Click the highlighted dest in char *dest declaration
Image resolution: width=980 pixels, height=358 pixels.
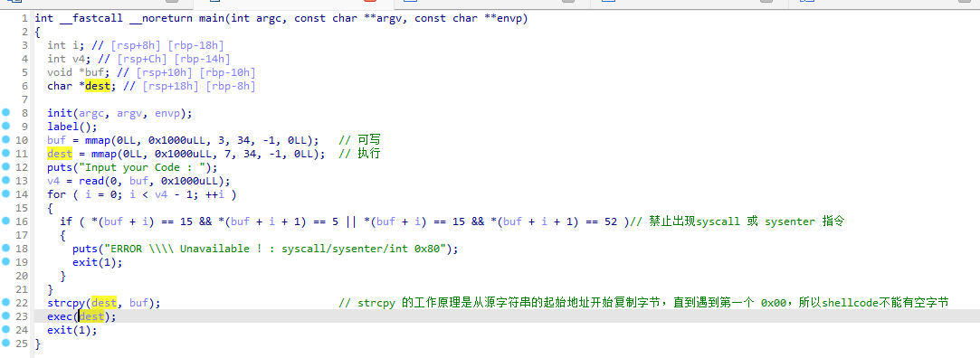coord(98,86)
